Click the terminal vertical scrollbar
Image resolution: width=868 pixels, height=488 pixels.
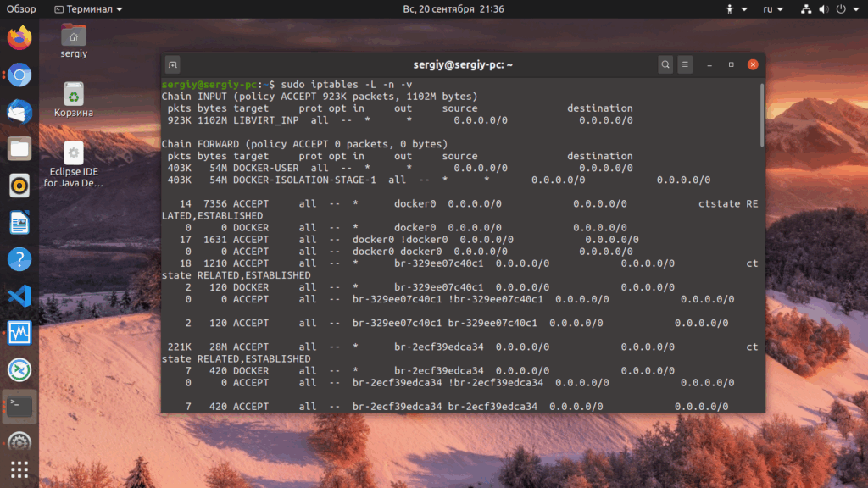(762, 115)
